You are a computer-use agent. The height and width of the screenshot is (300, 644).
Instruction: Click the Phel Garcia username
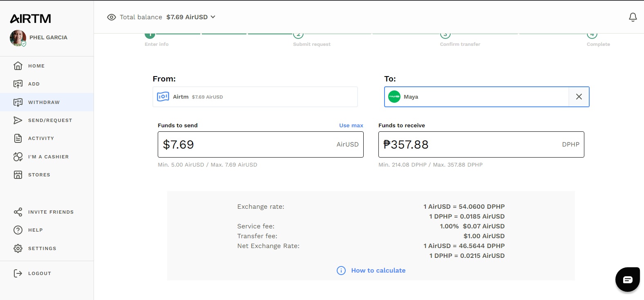pos(48,37)
